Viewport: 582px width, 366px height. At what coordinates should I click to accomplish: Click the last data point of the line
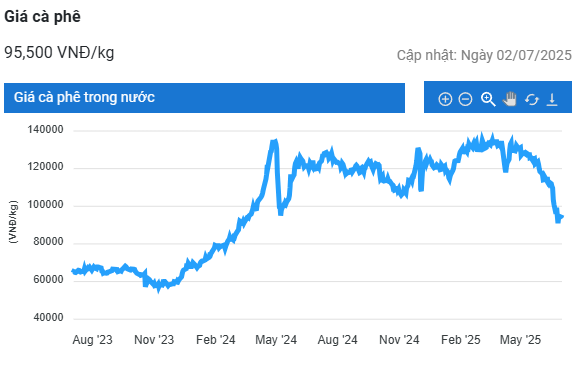click(562, 217)
